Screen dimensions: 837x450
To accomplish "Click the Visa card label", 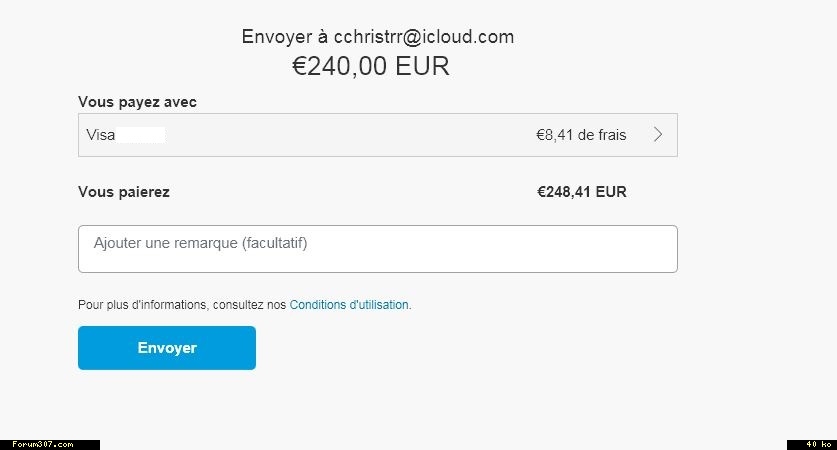I will coord(101,135).
